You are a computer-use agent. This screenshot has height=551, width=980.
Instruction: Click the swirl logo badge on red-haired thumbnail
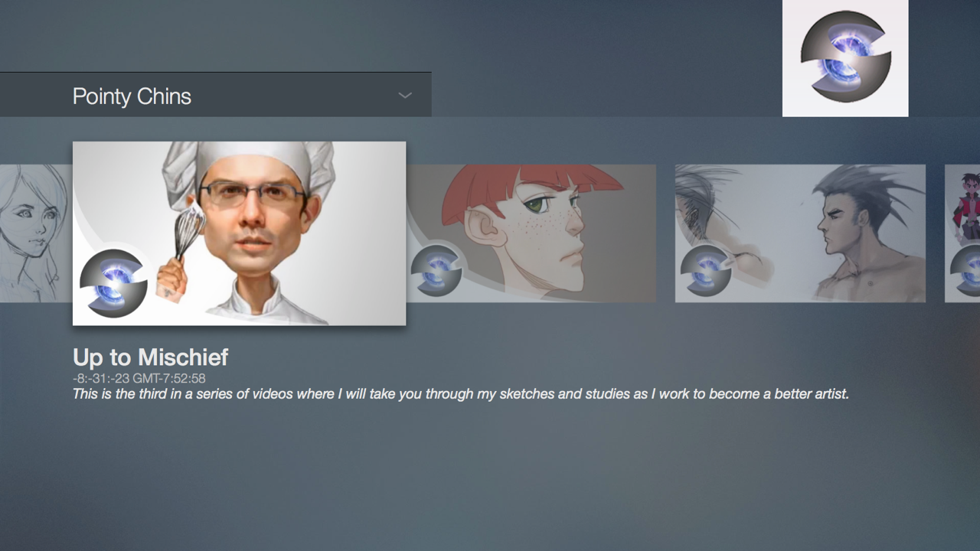(x=436, y=269)
